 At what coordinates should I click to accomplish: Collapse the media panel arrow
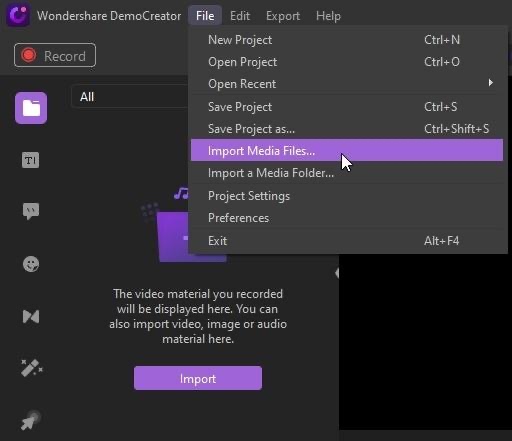pyautogui.click(x=337, y=273)
